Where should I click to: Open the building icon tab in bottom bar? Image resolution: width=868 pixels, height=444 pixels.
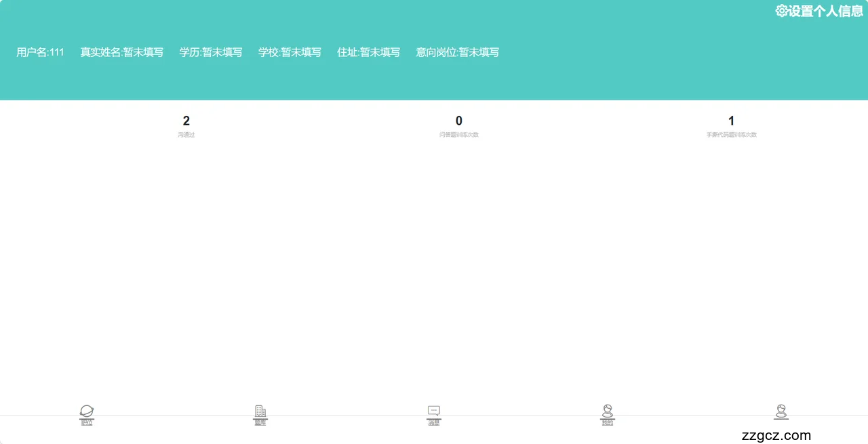pos(260,411)
